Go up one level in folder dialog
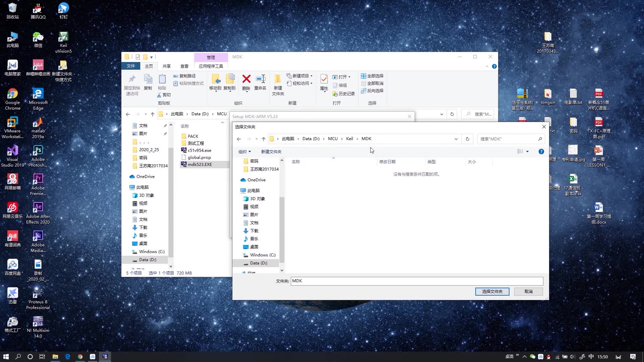This screenshot has height=362, width=644. 264,139
